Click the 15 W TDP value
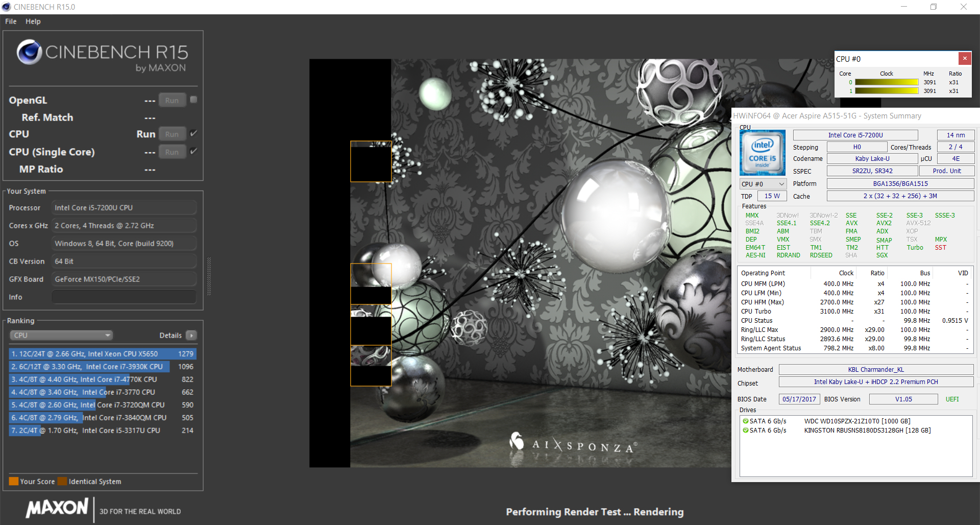 (772, 196)
